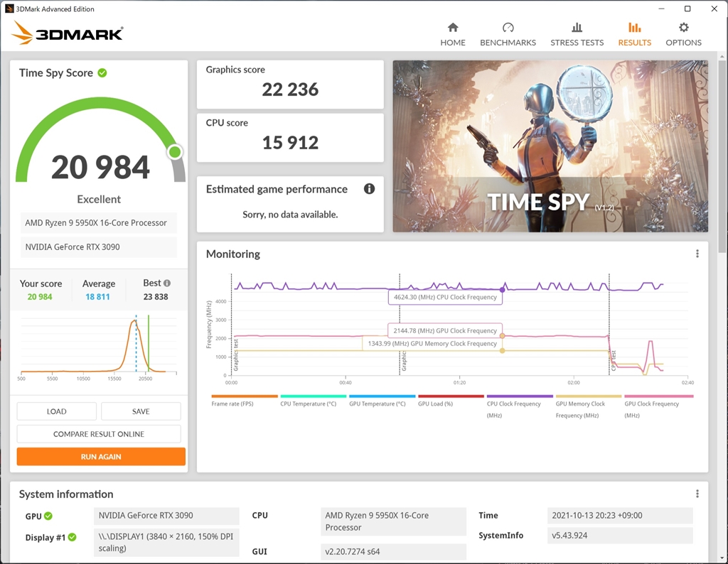
Task: Click the Average score 18 811
Action: click(97, 297)
